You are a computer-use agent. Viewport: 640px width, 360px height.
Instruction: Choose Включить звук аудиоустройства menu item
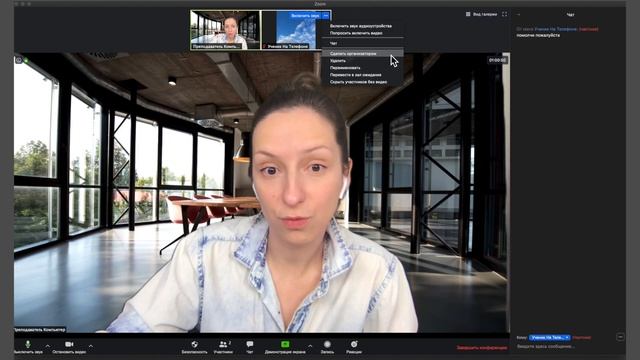click(361, 26)
